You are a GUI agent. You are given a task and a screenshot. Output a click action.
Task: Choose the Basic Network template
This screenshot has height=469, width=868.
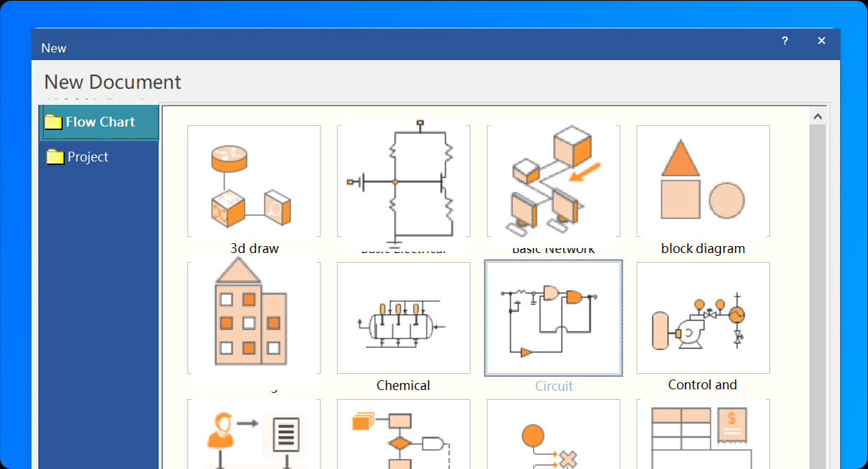[x=553, y=180]
